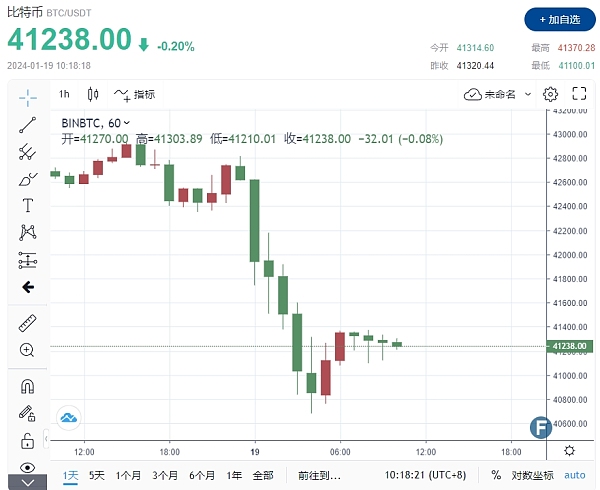Open the candlestick chart style selector
This screenshot has width=600, height=490.
[x=94, y=94]
